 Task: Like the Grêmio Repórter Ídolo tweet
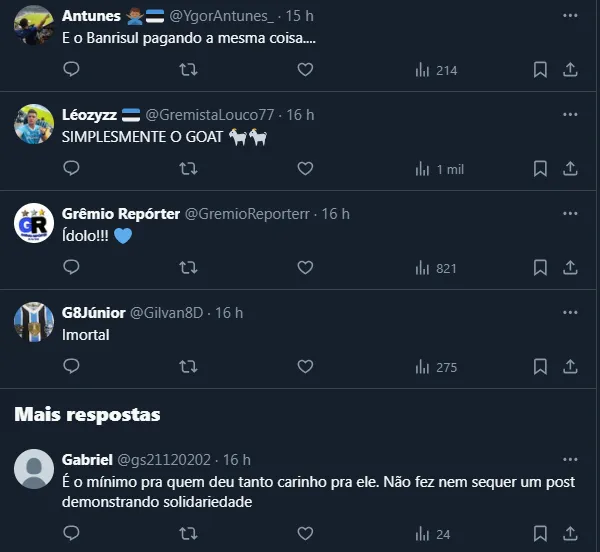[305, 268]
